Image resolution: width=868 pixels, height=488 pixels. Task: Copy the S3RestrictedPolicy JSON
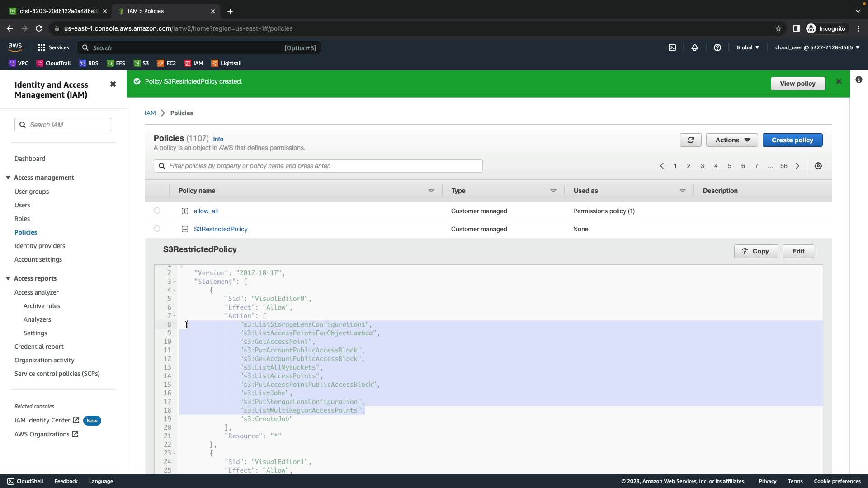coord(756,251)
